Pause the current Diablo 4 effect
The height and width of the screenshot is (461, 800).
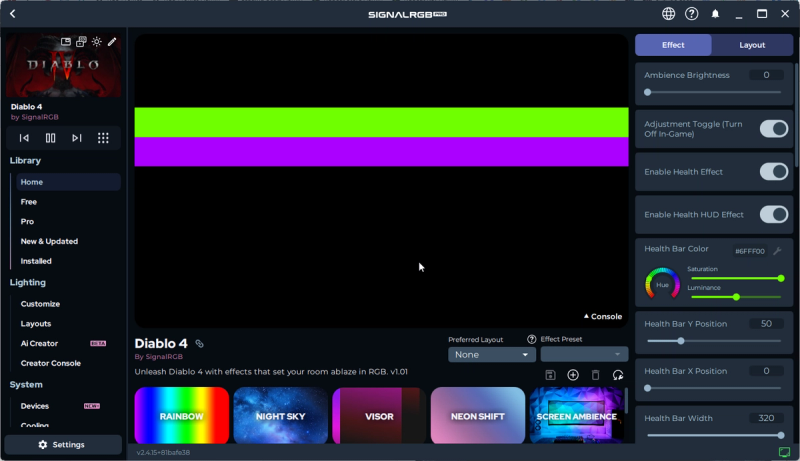(50, 138)
